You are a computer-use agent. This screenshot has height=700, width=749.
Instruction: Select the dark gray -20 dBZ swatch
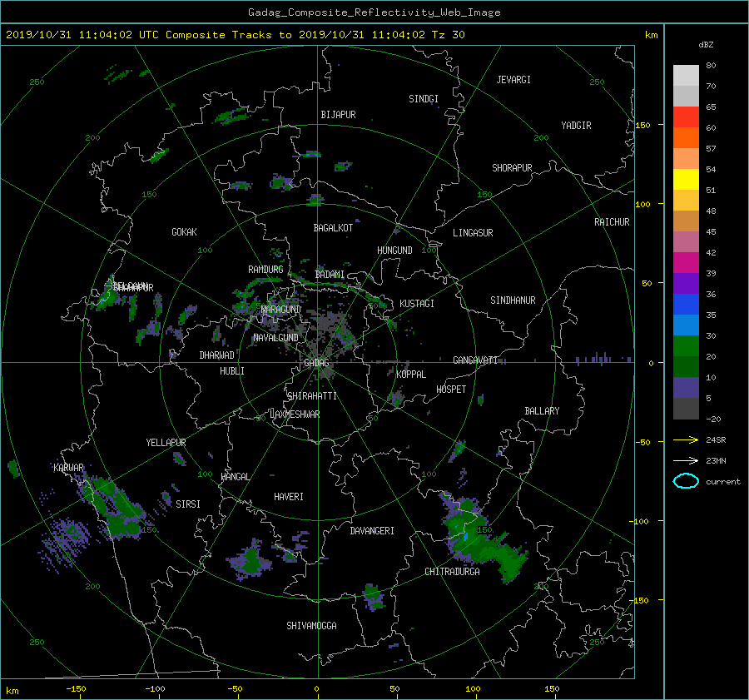686,409
